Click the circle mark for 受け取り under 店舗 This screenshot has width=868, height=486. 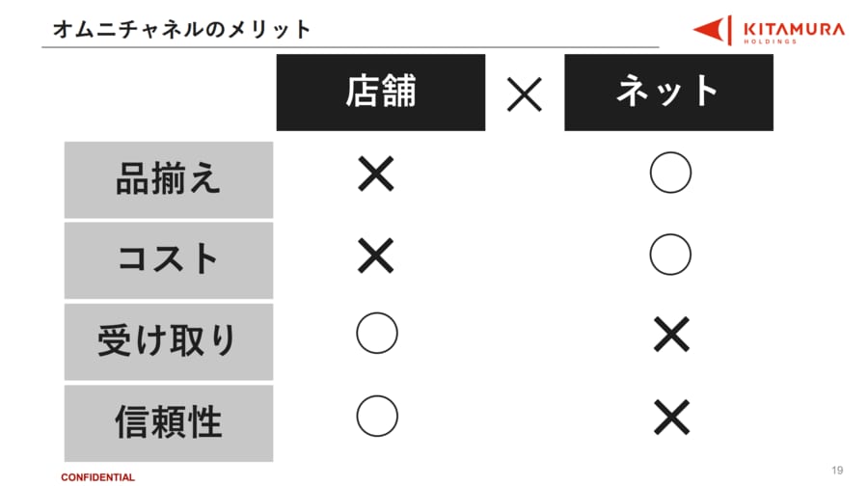[x=376, y=336]
